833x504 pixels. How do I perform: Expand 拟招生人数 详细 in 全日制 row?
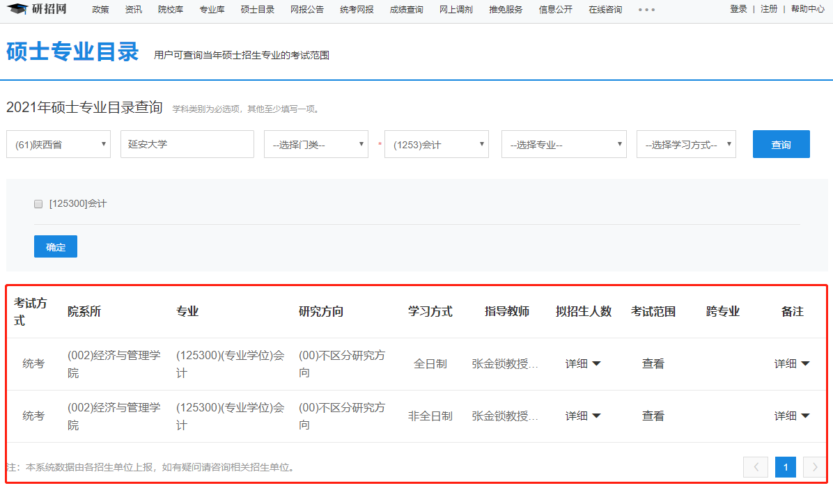[x=583, y=364]
